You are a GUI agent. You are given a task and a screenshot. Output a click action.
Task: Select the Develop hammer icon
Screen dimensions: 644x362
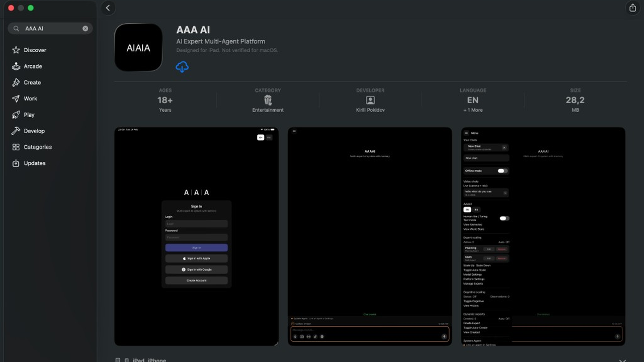coord(16,131)
